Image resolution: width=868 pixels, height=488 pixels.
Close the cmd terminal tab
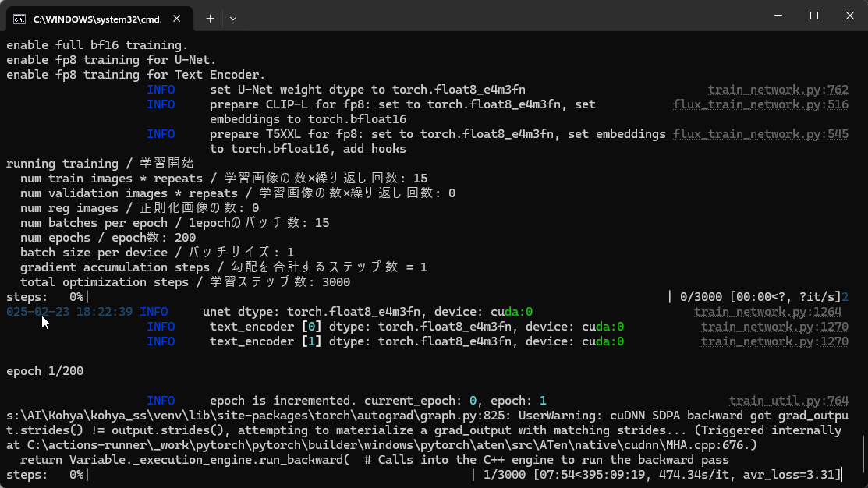point(176,19)
